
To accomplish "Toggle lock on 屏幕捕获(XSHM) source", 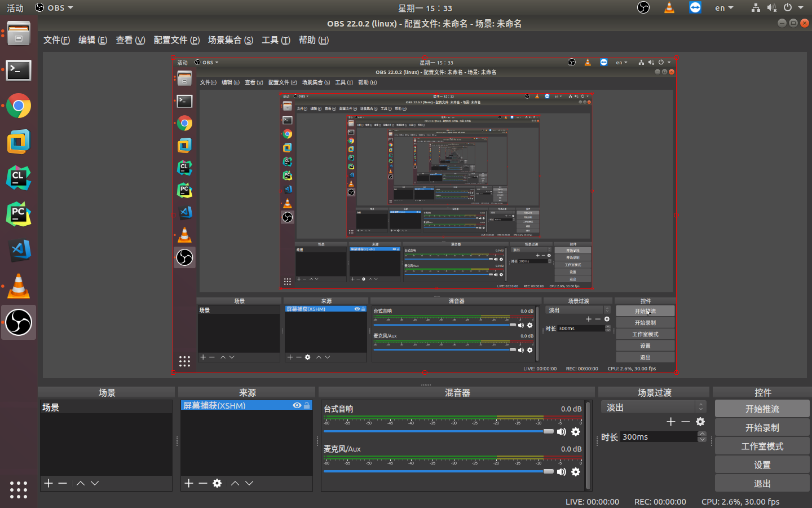I will (307, 405).
